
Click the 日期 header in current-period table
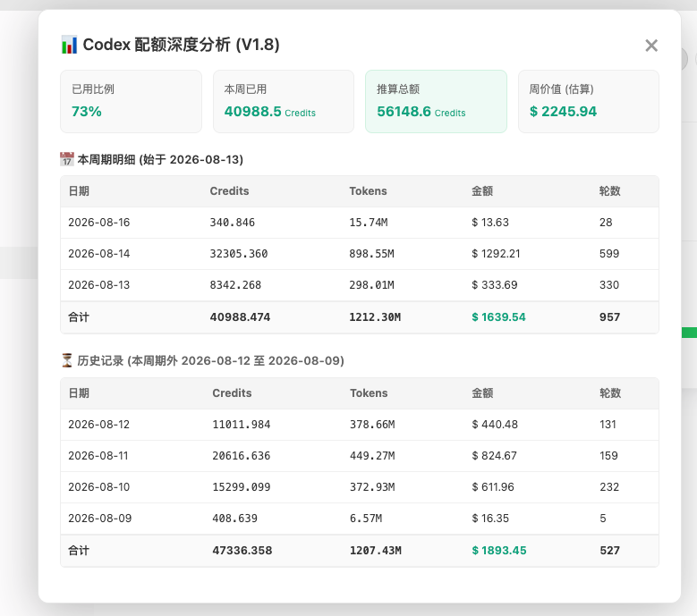click(x=79, y=191)
